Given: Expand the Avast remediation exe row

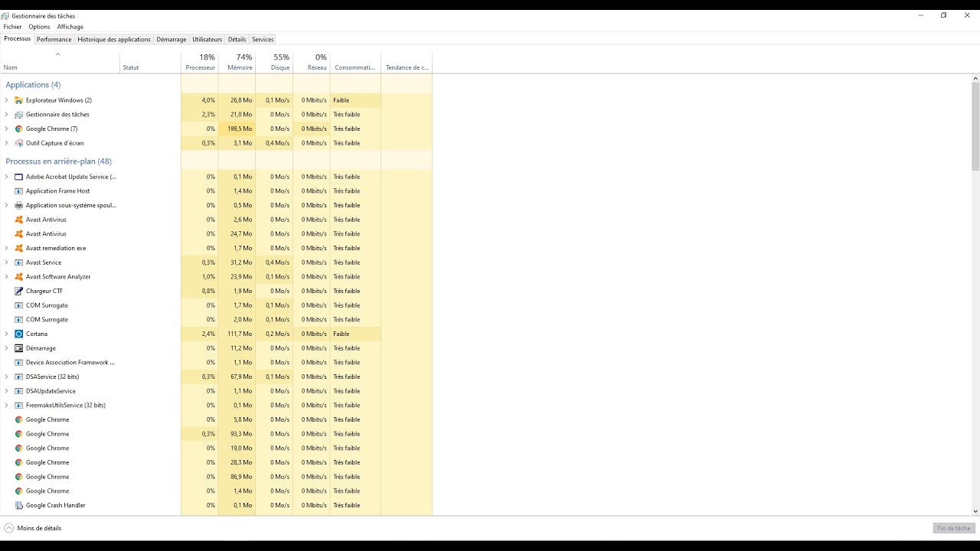Looking at the screenshot, I should (7, 248).
